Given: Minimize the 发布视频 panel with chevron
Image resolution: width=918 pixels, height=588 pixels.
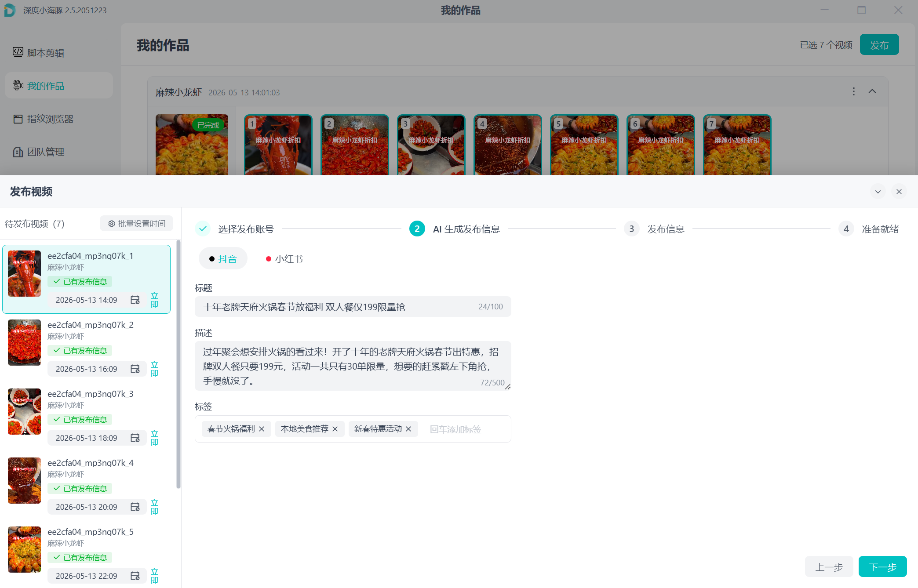Looking at the screenshot, I should (878, 192).
